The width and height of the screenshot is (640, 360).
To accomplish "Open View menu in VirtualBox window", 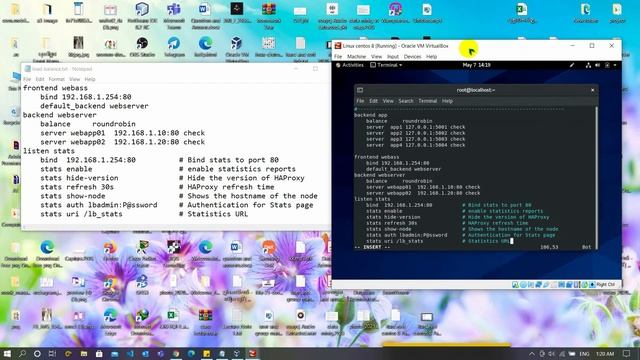I will point(376,56).
